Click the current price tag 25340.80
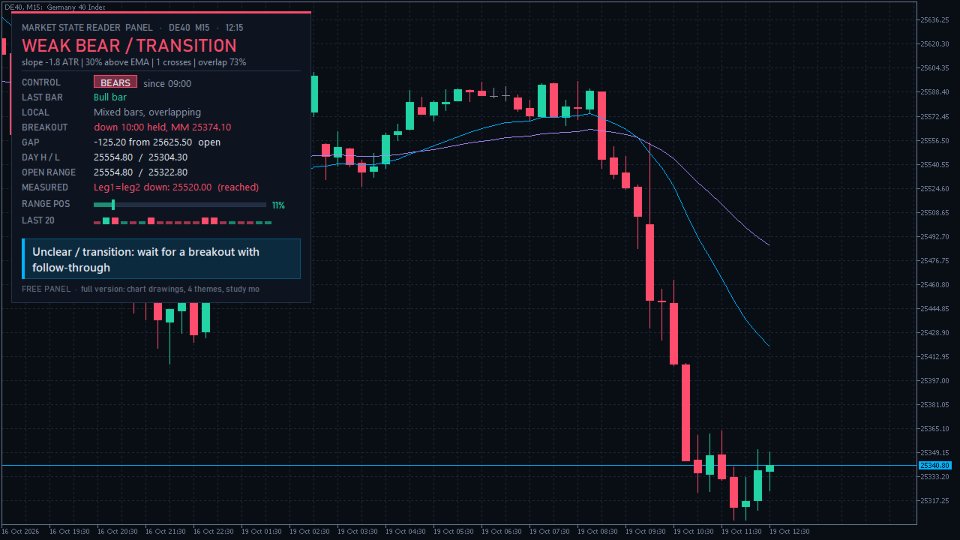 (935, 466)
